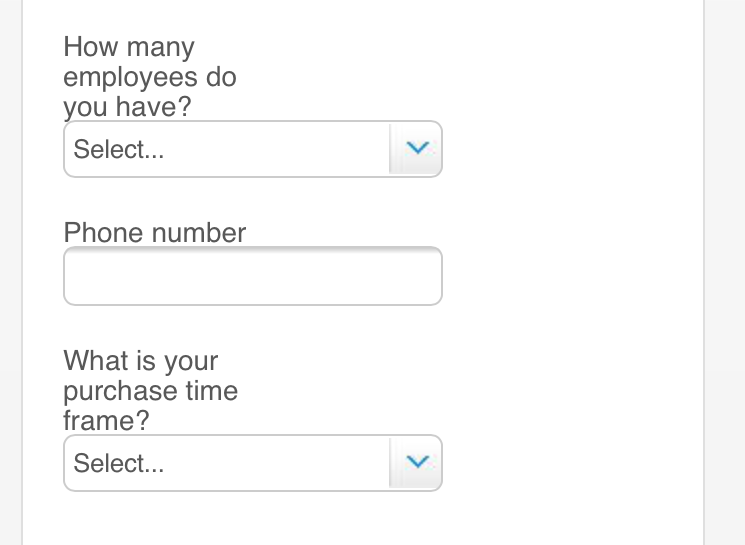Open the employees count select box
745x545 pixels.
click(x=252, y=149)
